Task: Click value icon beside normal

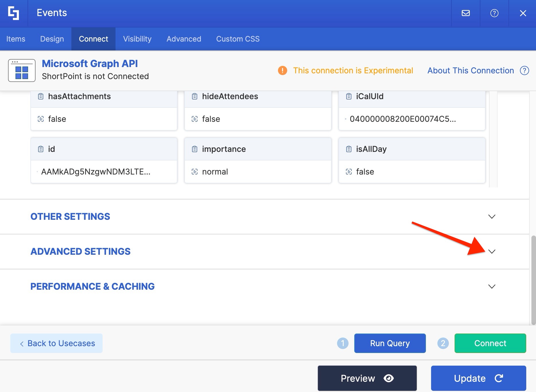Action: click(x=195, y=172)
